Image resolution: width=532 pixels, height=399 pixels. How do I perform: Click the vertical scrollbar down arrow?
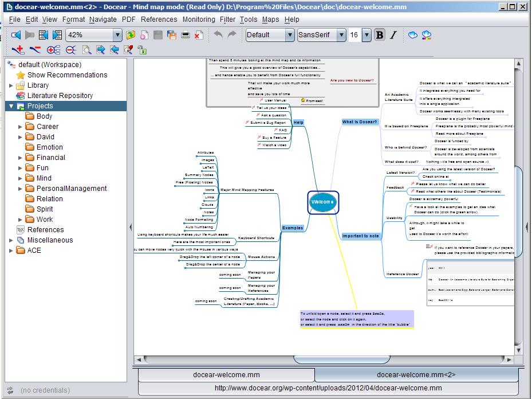(x=518, y=350)
